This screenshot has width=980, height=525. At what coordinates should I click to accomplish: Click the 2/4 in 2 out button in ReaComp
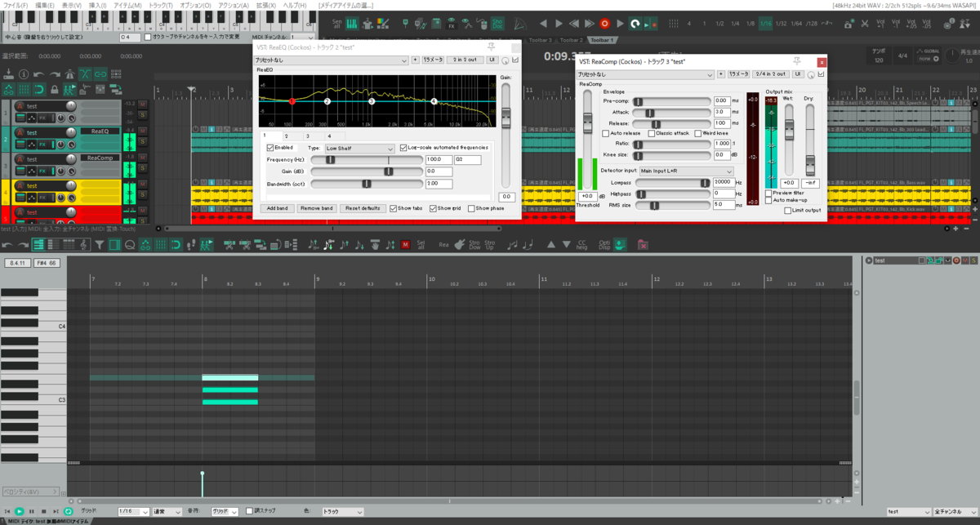tap(772, 74)
